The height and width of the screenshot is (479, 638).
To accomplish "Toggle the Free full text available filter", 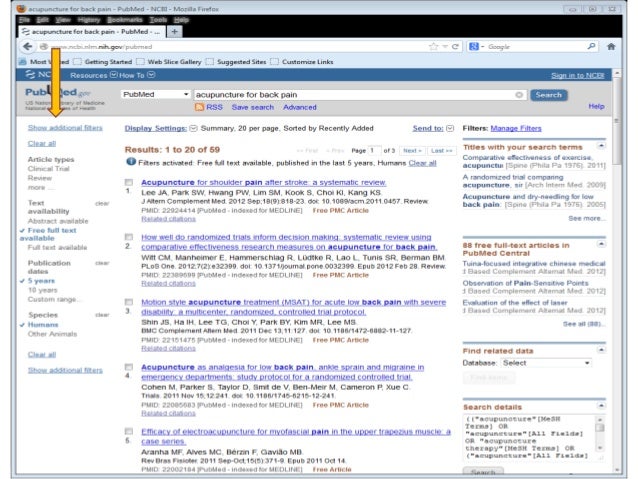I will point(48,234).
